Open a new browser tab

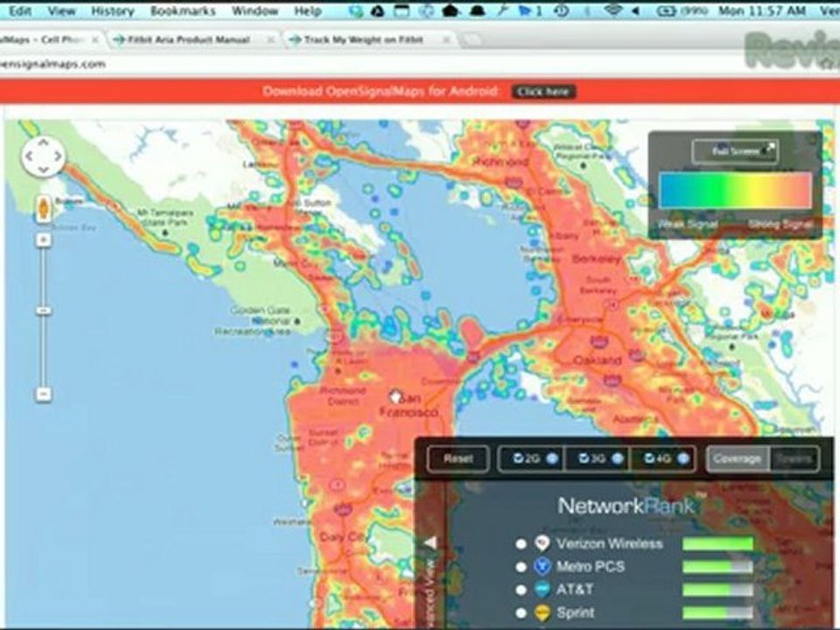pos(472,39)
